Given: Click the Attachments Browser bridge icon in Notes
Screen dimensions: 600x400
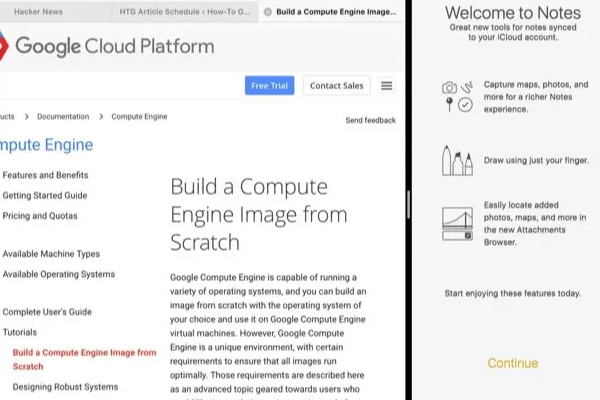Looking at the screenshot, I should pos(457,224).
